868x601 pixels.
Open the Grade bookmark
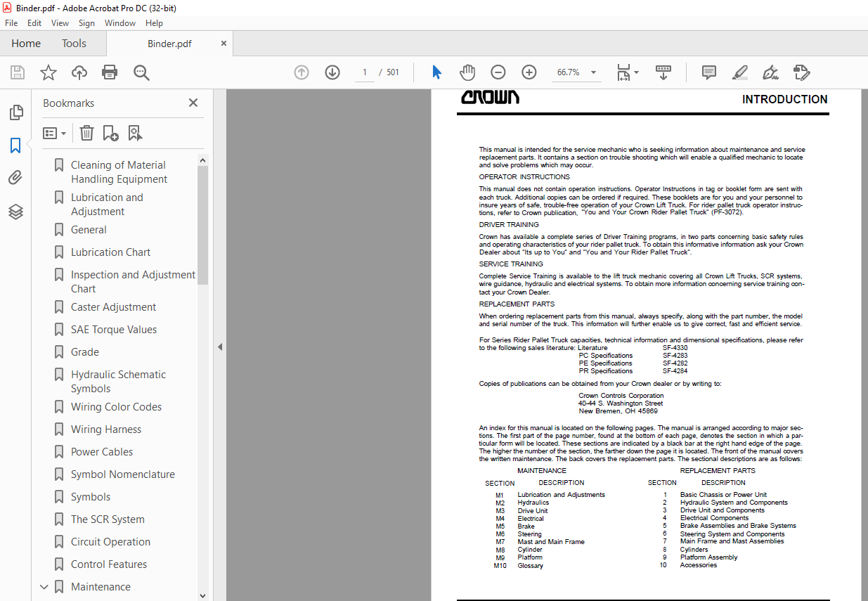click(x=85, y=352)
